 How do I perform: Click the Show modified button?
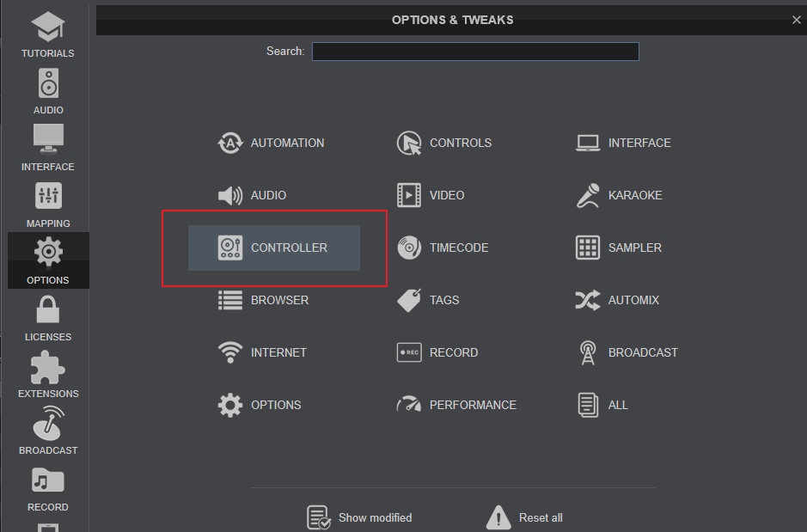[x=360, y=517]
